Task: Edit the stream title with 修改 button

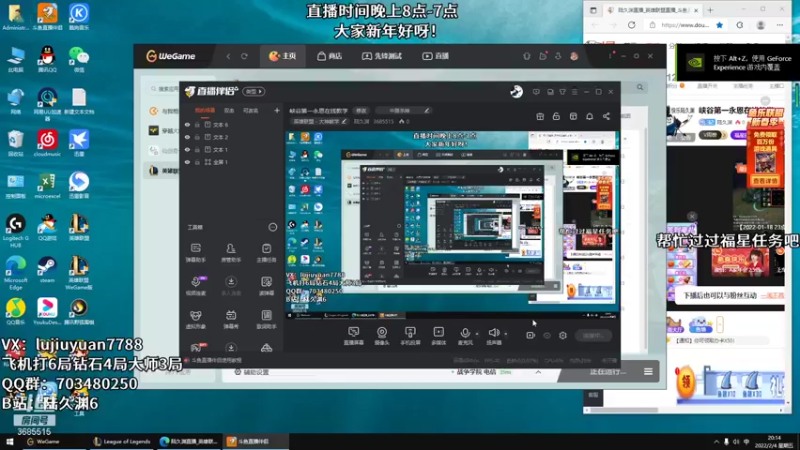Action: pos(361,110)
